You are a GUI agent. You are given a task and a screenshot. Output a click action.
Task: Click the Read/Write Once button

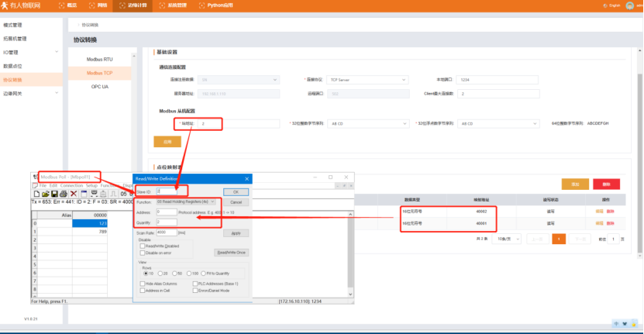point(230,253)
